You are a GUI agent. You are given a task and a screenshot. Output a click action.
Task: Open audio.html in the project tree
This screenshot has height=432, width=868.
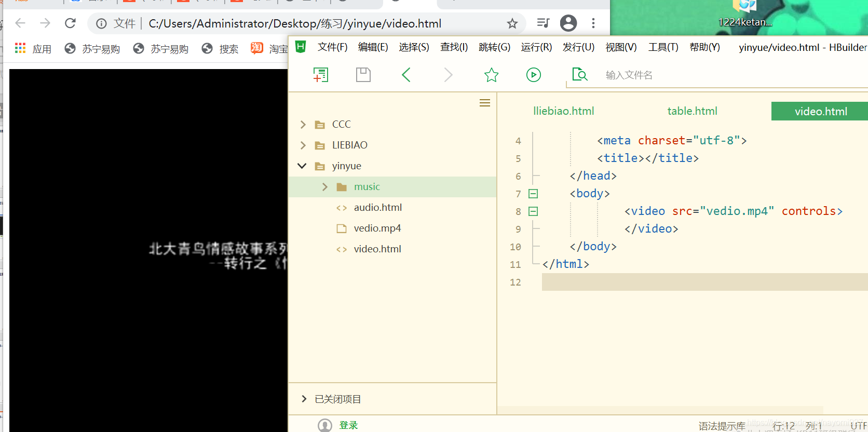[378, 208]
